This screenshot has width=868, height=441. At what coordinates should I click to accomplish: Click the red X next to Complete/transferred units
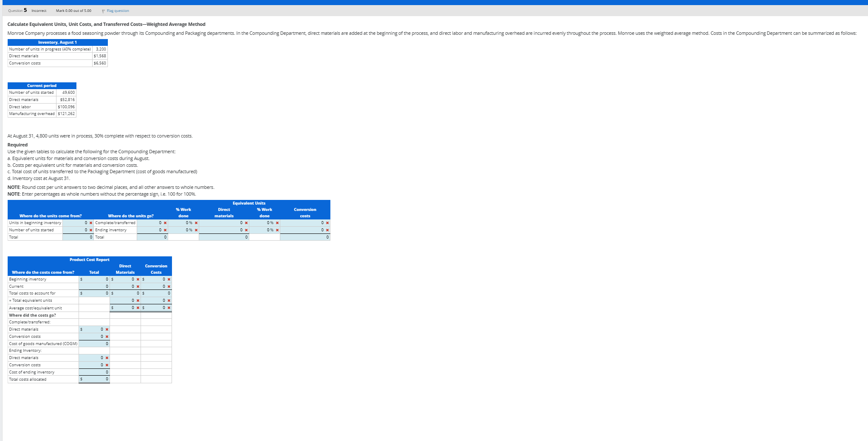coord(165,222)
